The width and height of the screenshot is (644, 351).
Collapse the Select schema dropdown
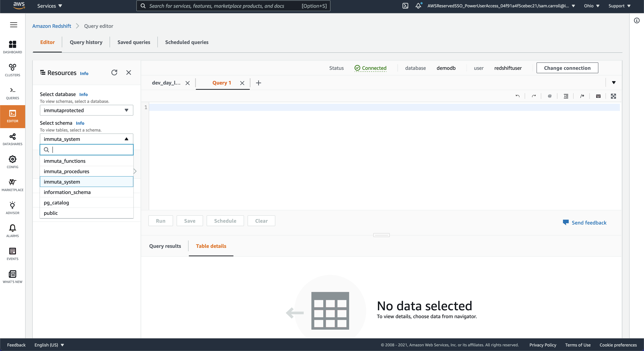[x=86, y=139]
